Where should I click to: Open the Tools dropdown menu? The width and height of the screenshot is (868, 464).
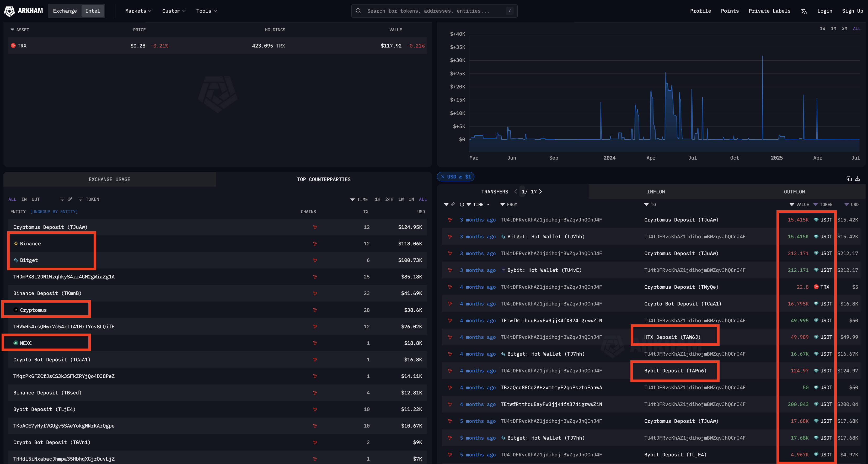(x=207, y=11)
